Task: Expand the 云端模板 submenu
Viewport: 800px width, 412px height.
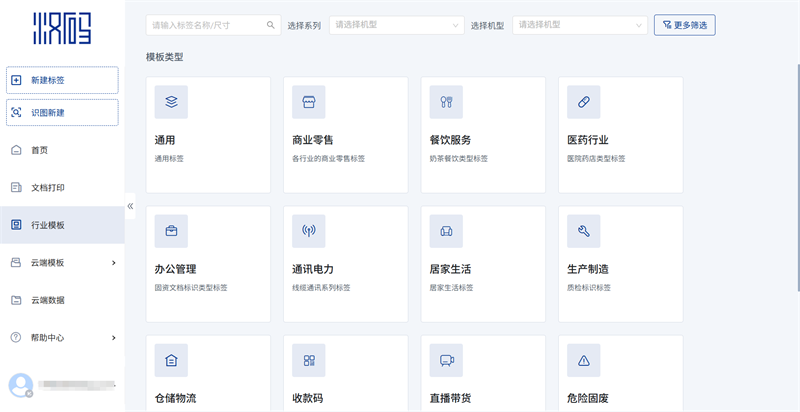Action: [113, 263]
